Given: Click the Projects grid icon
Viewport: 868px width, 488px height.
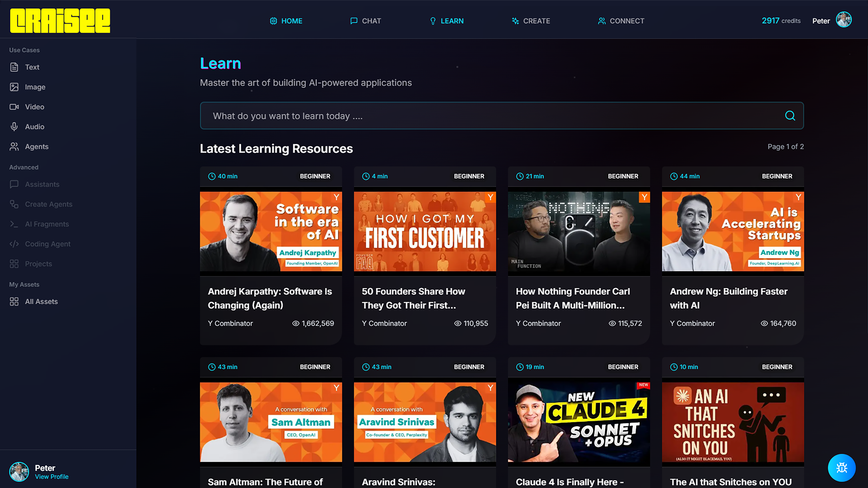Looking at the screenshot, I should tap(14, 264).
